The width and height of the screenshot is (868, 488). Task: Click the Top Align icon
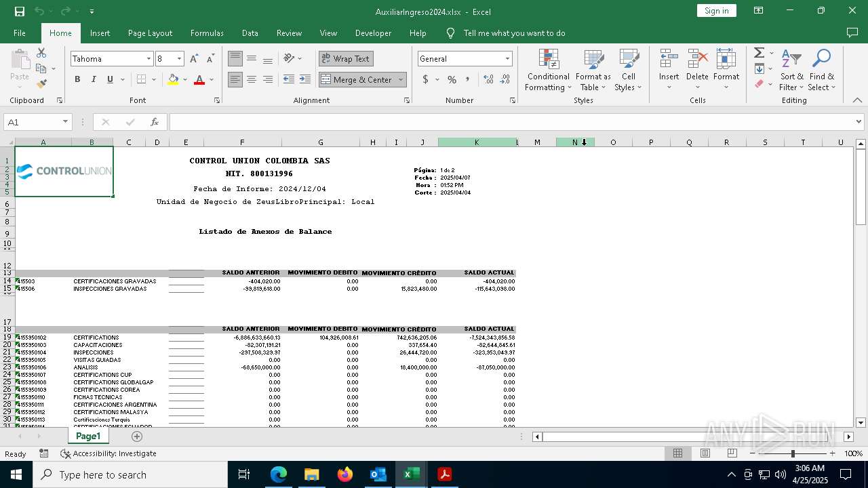click(235, 58)
